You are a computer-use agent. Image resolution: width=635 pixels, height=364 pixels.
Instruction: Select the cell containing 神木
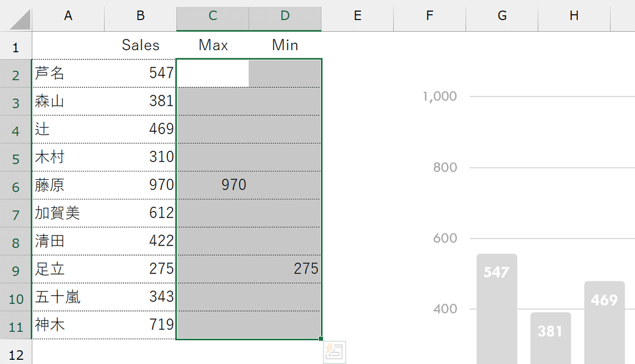pos(68,325)
